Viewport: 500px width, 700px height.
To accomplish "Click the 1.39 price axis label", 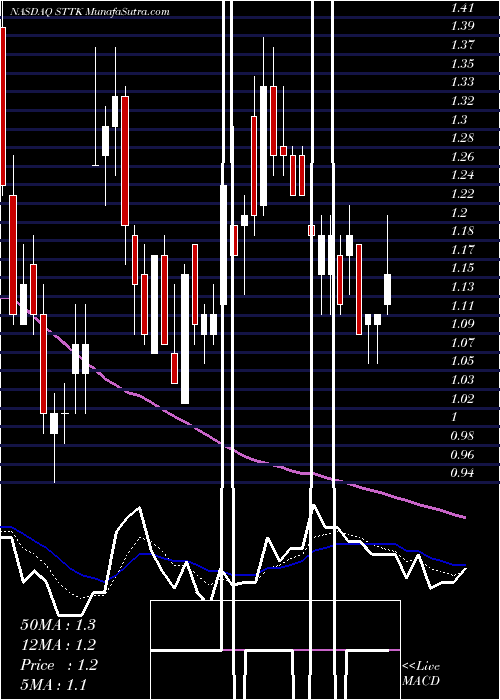I will [x=462, y=26].
